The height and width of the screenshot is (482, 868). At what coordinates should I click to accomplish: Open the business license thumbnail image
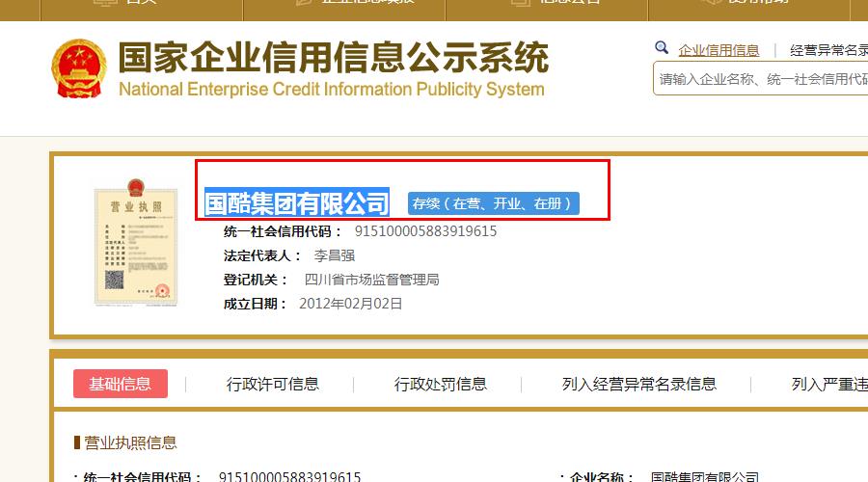[136, 243]
